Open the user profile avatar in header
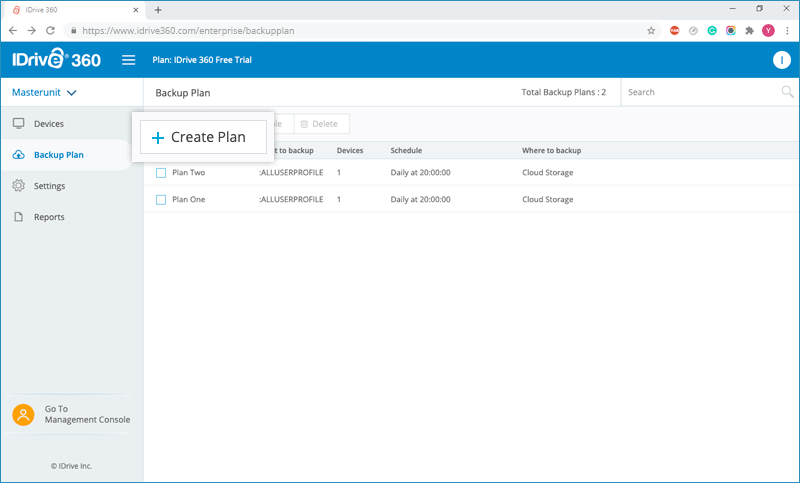Image resolution: width=800 pixels, height=483 pixels. coord(781,60)
